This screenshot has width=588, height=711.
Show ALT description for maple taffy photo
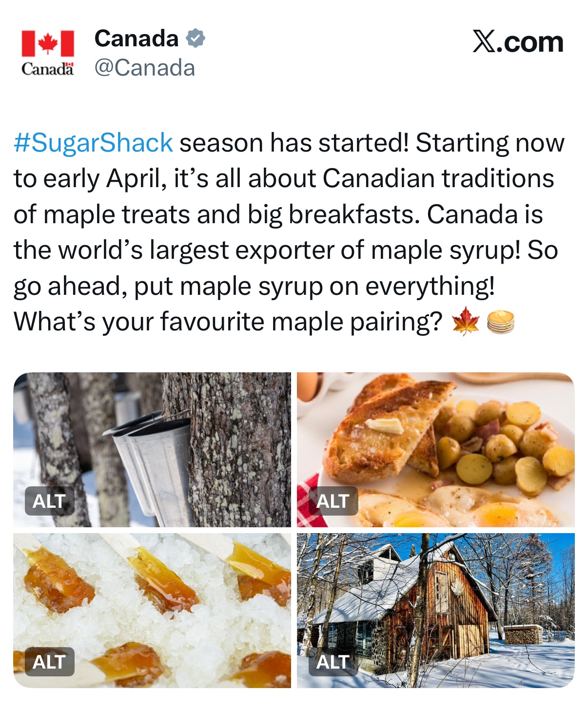49,661
